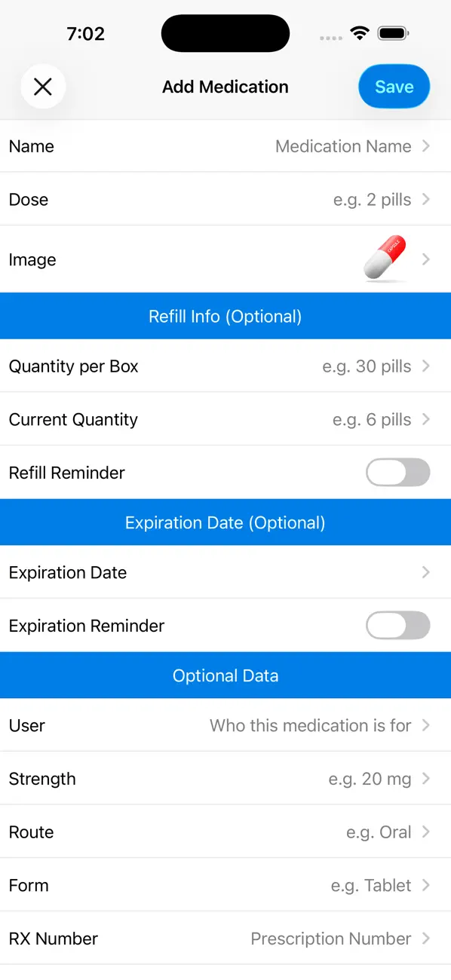Tap the clock showing 7:02

coord(86,33)
